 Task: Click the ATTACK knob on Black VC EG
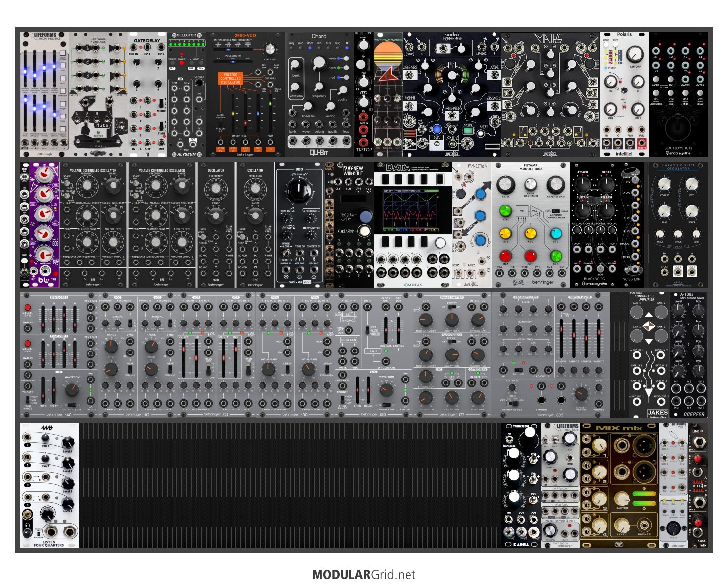582,184
